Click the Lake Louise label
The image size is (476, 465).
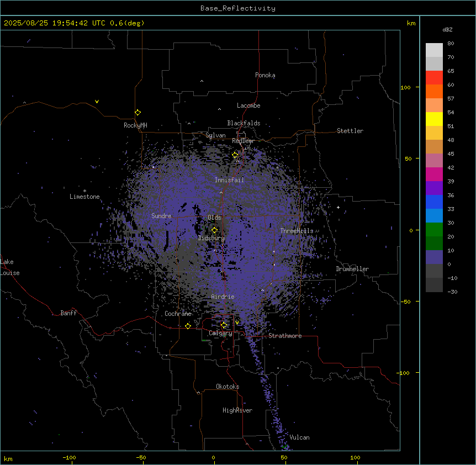click(x=10, y=267)
